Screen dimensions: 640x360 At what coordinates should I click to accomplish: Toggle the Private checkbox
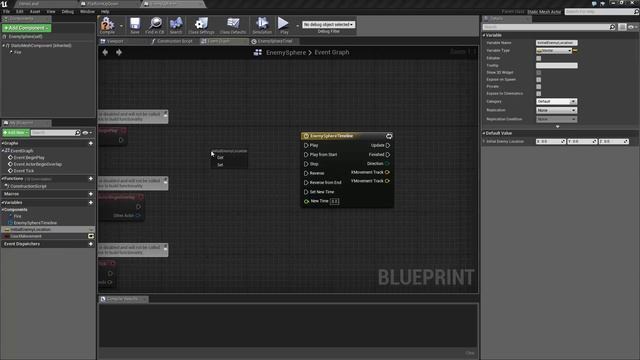tap(538, 87)
